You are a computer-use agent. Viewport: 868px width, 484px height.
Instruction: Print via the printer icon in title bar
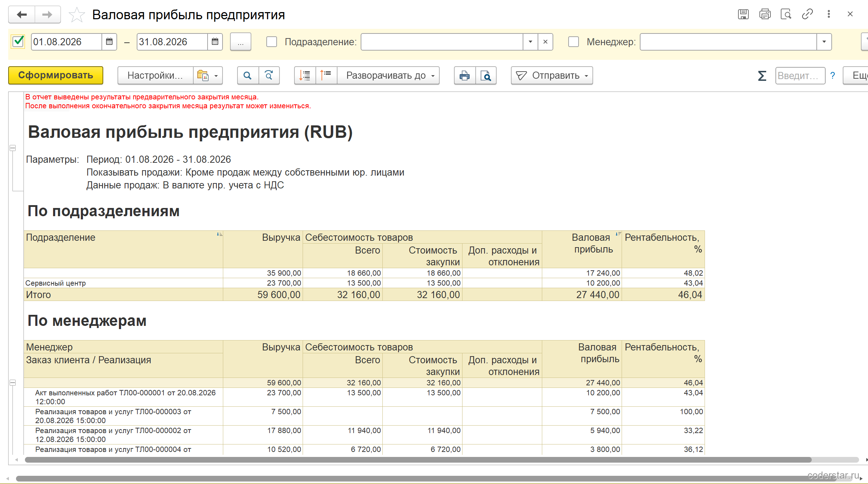(x=765, y=14)
